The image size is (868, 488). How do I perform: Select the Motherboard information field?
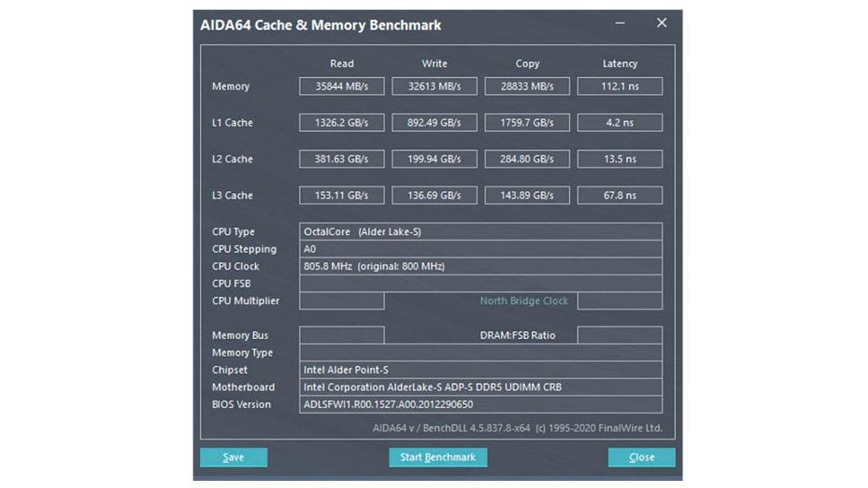480,388
